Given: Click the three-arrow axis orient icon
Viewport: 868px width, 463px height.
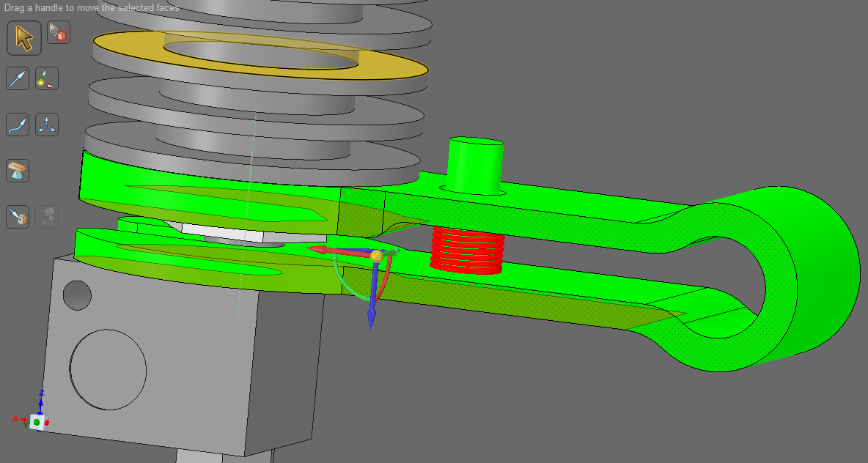Looking at the screenshot, I should pyautogui.click(x=47, y=124).
